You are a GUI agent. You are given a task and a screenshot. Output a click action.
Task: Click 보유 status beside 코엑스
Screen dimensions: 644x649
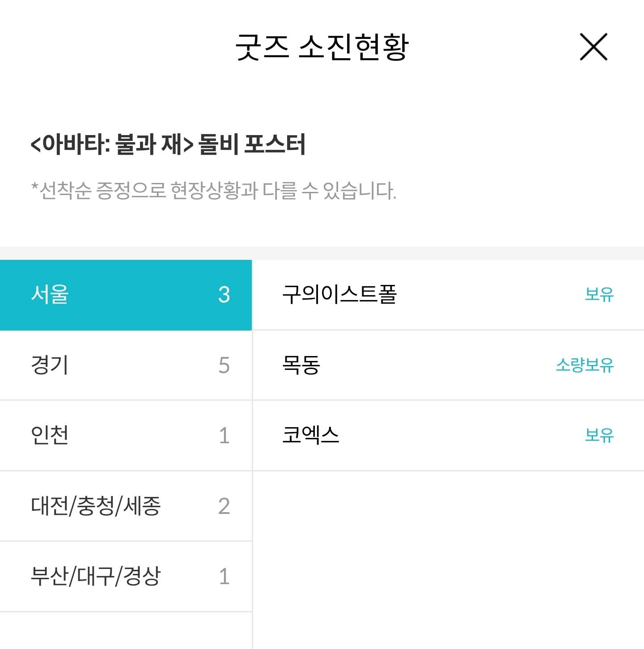pyautogui.click(x=599, y=435)
